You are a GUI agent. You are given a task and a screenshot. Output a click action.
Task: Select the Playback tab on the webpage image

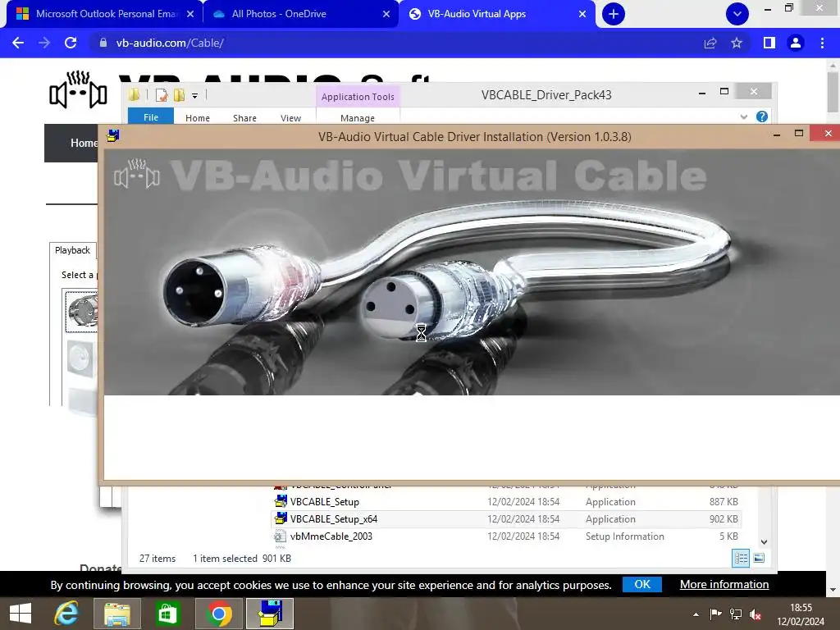72,250
